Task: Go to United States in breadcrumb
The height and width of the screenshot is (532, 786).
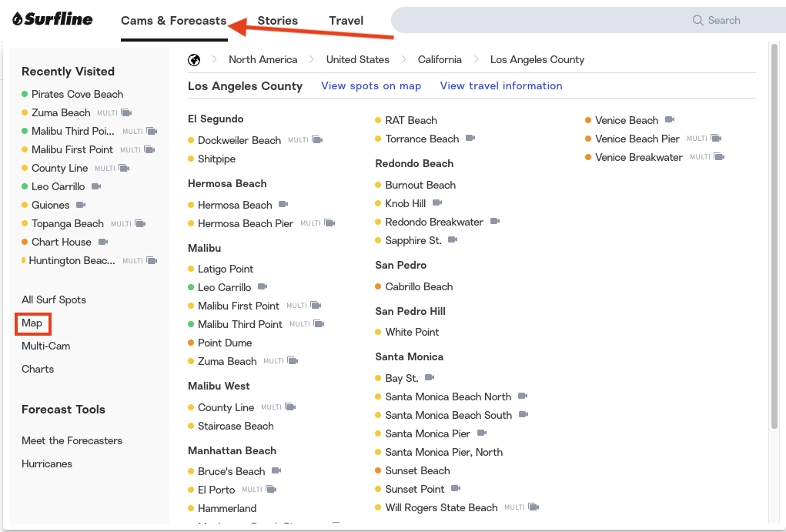Action: click(358, 60)
